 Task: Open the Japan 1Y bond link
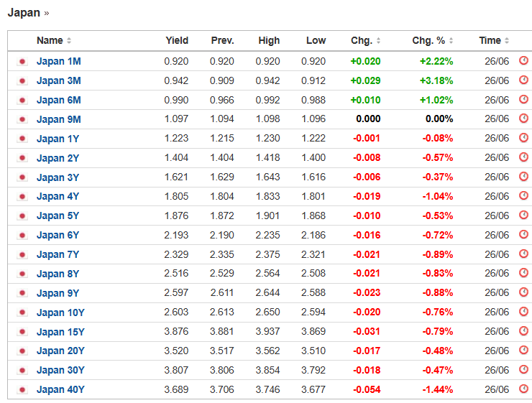58,139
